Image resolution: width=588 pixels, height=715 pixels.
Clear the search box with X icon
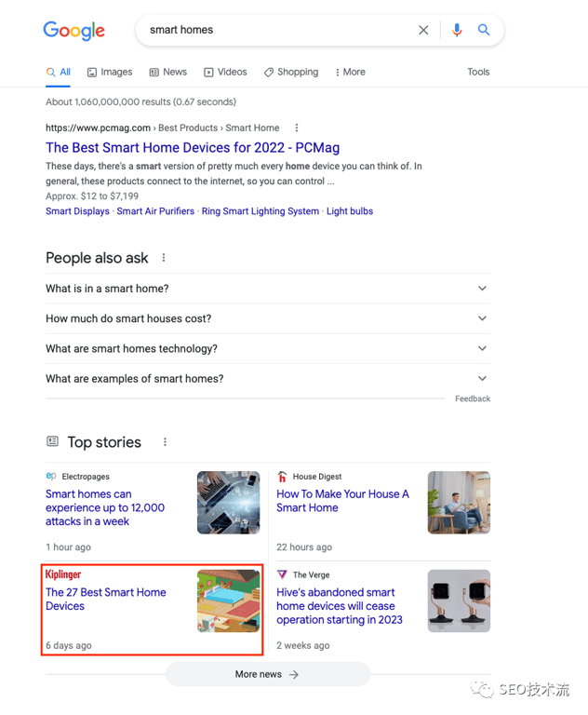(423, 30)
